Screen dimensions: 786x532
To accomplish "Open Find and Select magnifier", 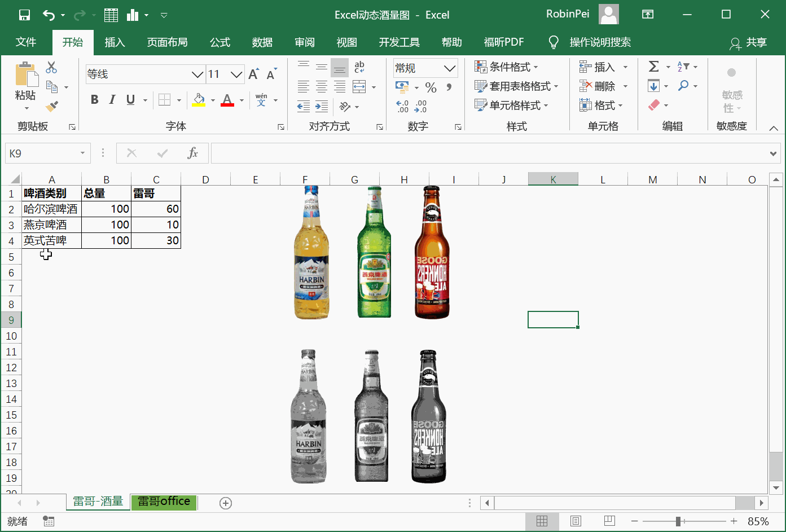I will tap(683, 86).
